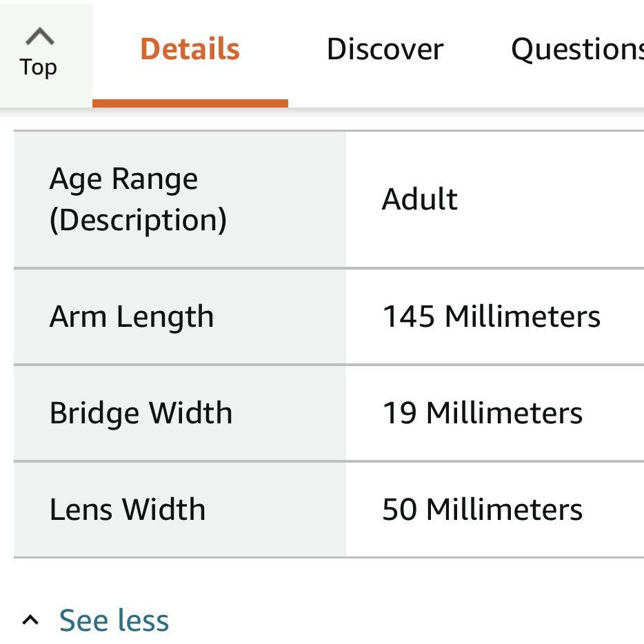The image size is (644, 644).
Task: Click the orange underline beneath Details
Action: [x=190, y=103]
